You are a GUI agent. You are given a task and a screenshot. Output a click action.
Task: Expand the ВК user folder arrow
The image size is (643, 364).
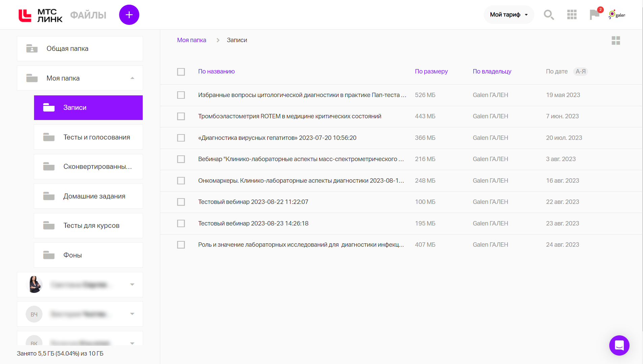click(132, 343)
